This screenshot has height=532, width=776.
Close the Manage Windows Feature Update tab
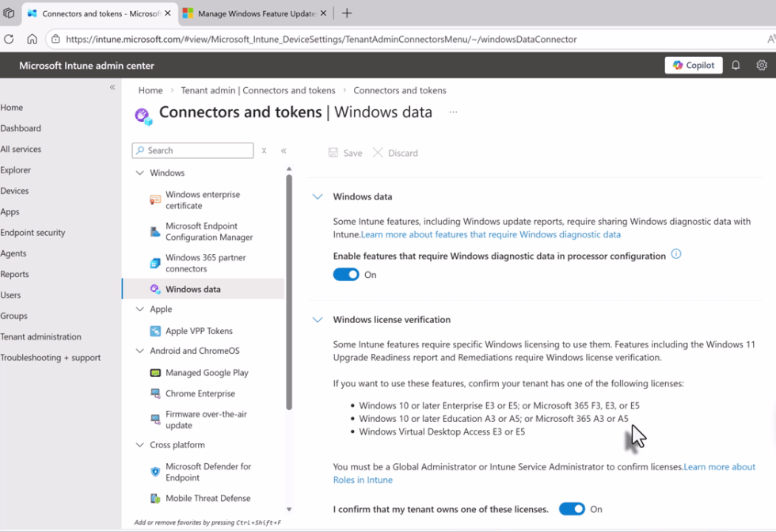(x=324, y=13)
